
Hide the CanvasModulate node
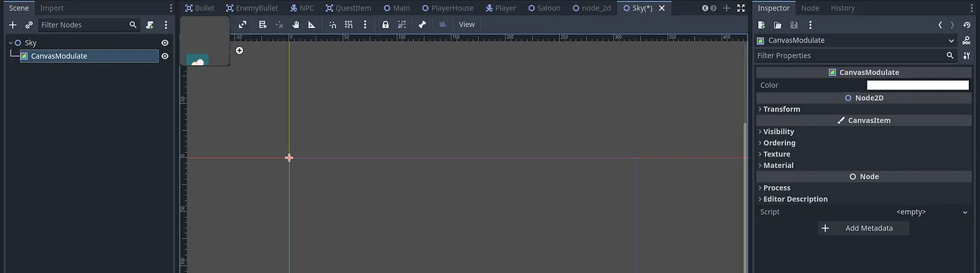point(165,56)
